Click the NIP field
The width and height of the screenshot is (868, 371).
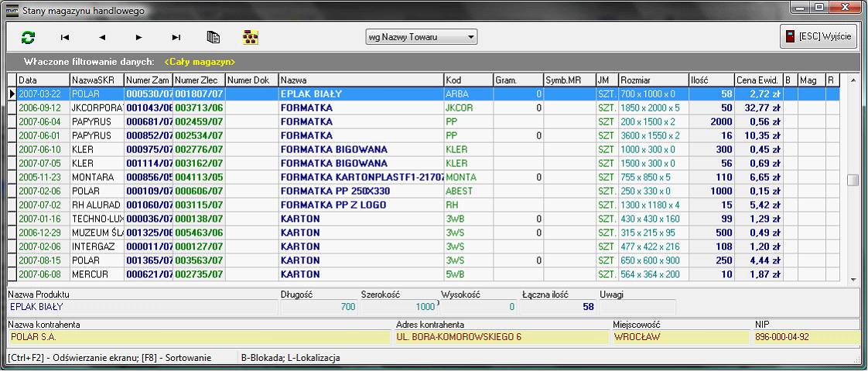pos(805,337)
